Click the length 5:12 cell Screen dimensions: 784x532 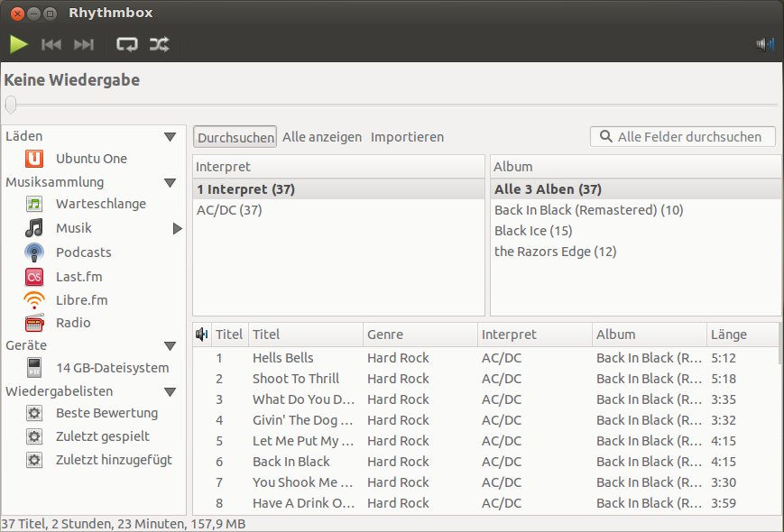click(x=724, y=358)
